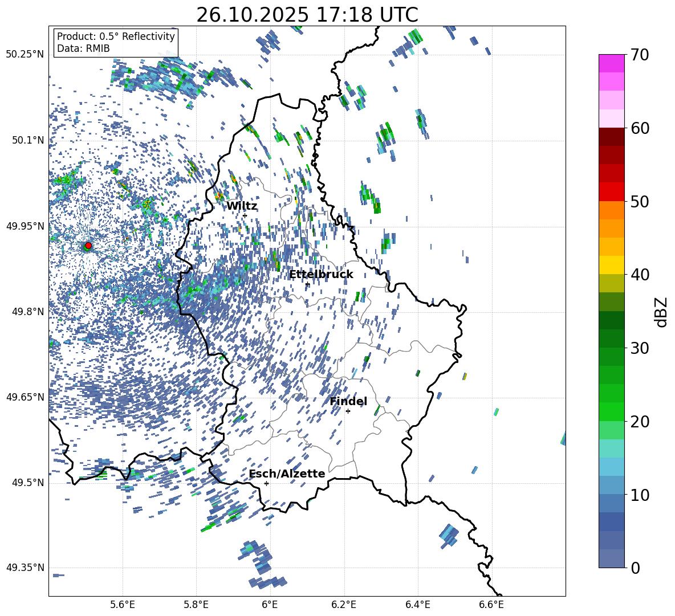Screen dimensions: 675x616
Task: Click the Product 0.5° Reflectivity info box
Action: tap(116, 42)
